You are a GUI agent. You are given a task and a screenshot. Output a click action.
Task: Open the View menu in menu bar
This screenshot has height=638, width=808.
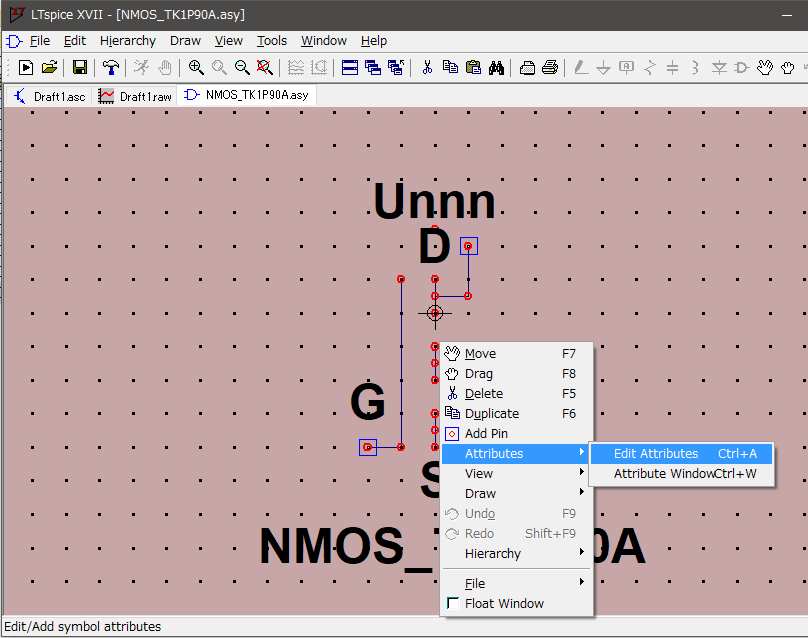pos(229,41)
